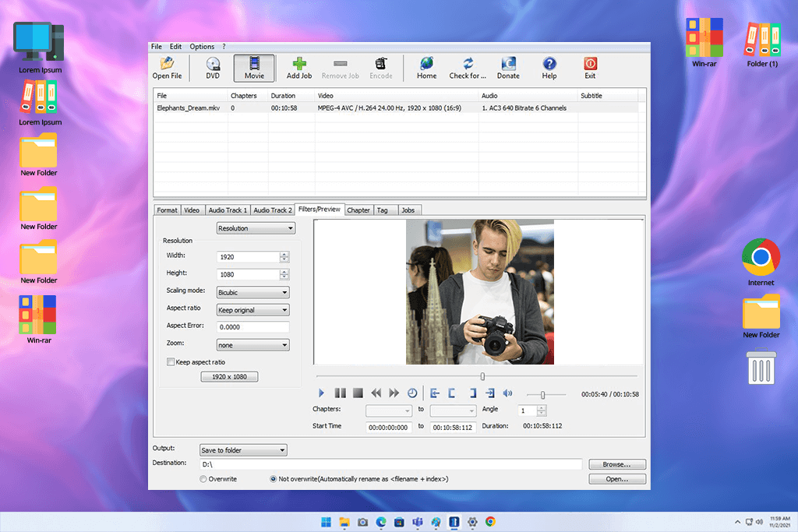
Task: Mute preview with speaker icon
Action: click(507, 393)
